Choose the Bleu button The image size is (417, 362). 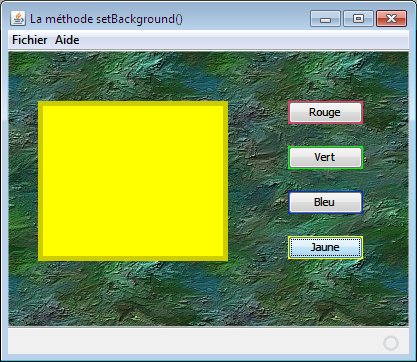pos(325,202)
